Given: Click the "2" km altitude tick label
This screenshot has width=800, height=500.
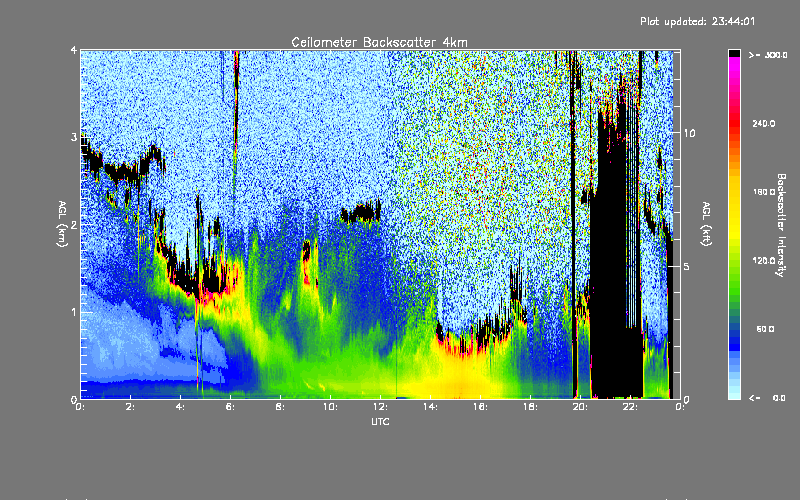Looking at the screenshot, I should tap(74, 224).
